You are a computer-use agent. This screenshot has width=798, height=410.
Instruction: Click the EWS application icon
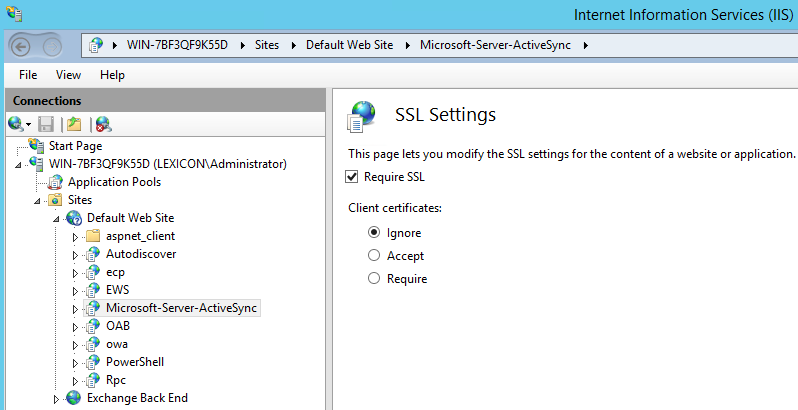[x=93, y=290]
